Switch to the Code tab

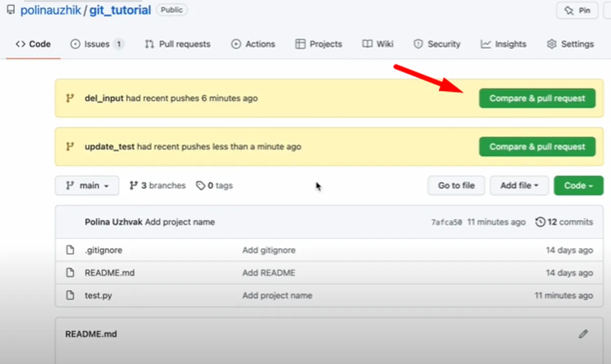[33, 44]
